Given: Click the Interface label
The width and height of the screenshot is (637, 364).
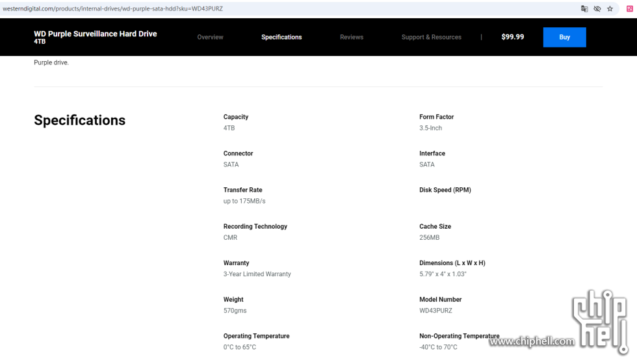Looking at the screenshot, I should tap(432, 153).
